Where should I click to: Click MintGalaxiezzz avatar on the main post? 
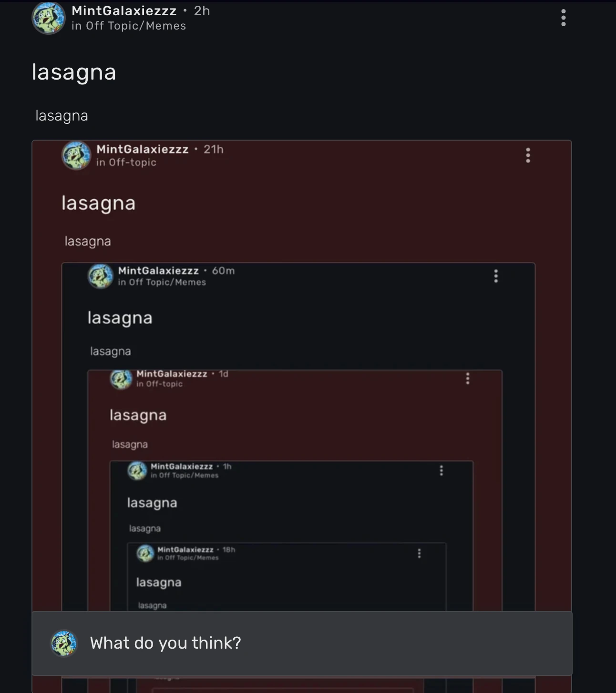point(48,18)
